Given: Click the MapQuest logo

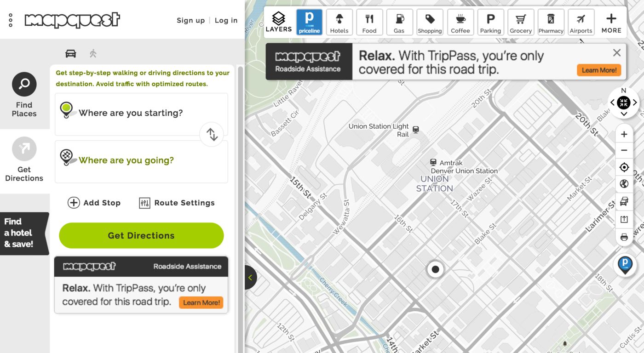Looking at the screenshot, I should 72,20.
